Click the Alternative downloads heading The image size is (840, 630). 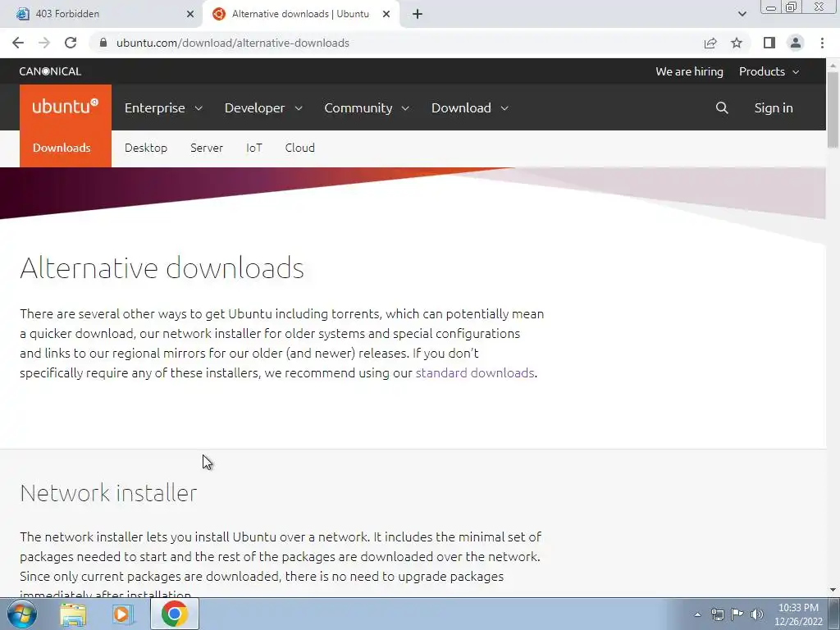(162, 267)
